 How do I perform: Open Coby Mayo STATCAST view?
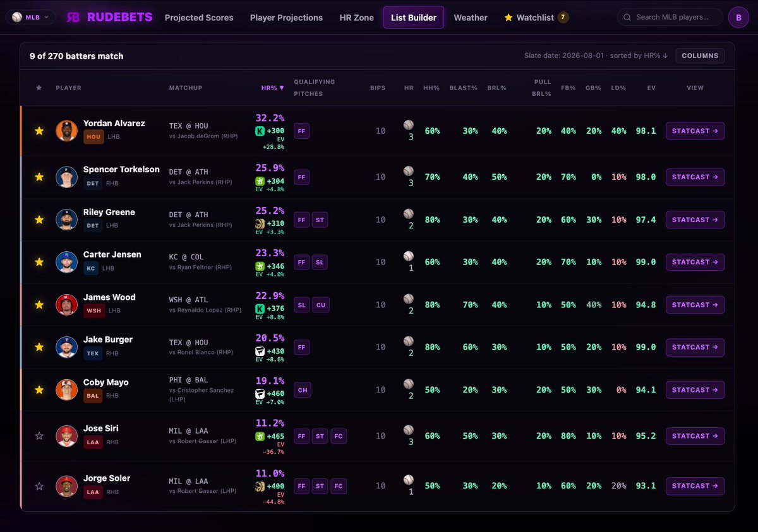[x=695, y=390]
